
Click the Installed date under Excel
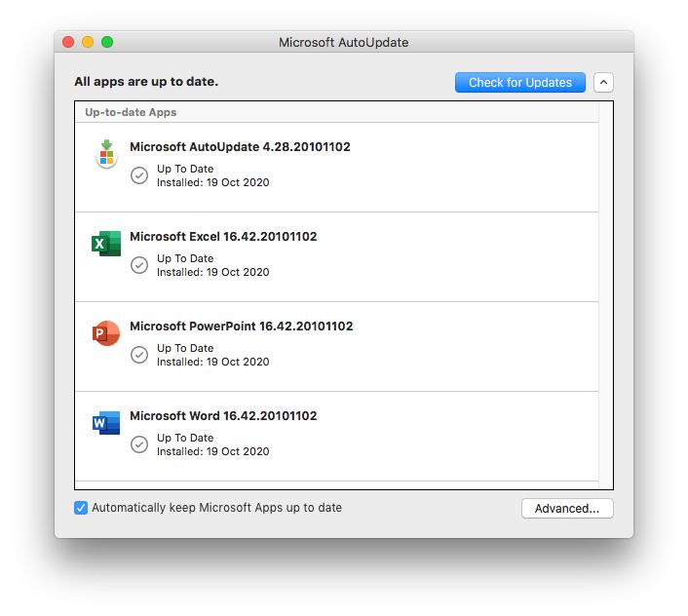(x=213, y=272)
